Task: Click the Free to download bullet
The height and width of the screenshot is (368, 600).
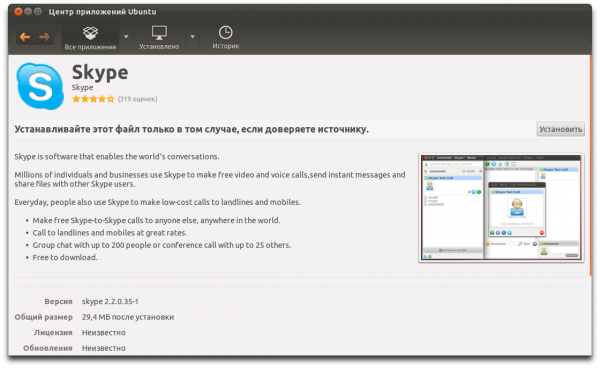Action: pos(65,257)
